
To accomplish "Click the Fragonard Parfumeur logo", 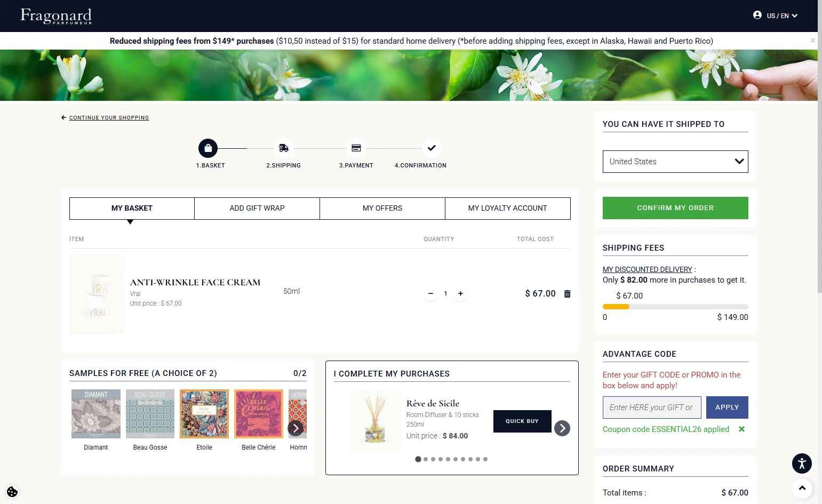I will coord(56,15).
